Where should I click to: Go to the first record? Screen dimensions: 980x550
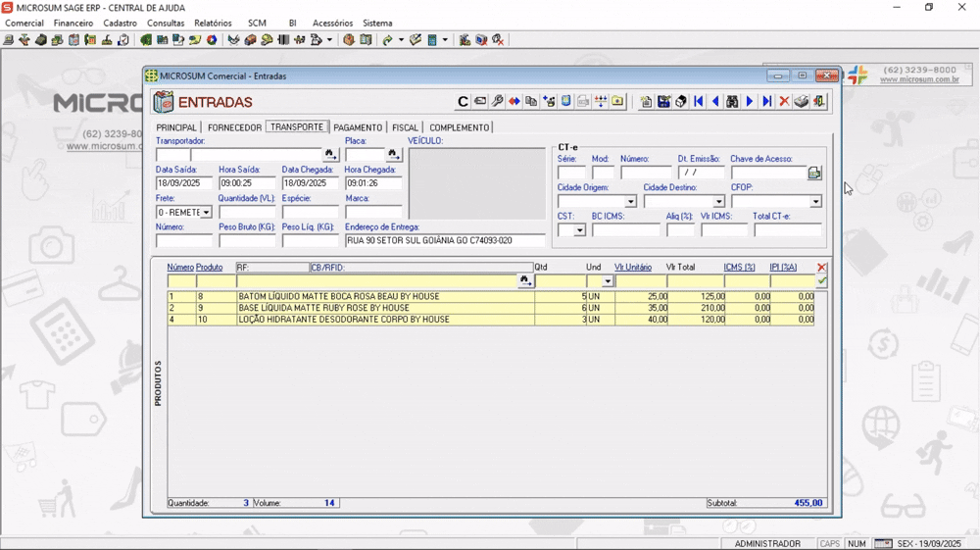tap(698, 101)
